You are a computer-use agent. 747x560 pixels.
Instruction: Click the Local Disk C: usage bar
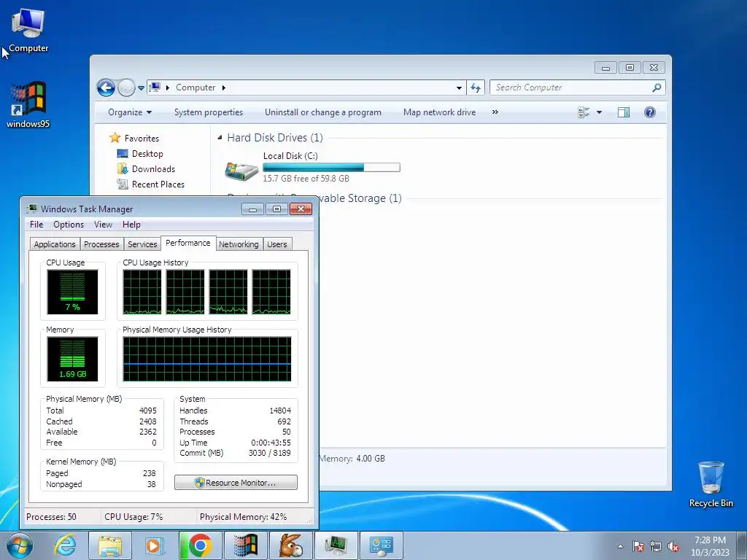(332, 168)
